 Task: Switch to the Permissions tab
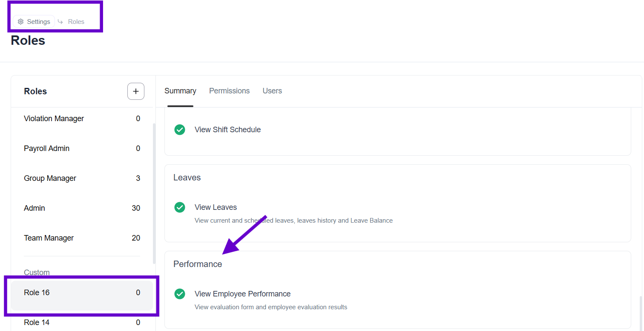point(229,91)
